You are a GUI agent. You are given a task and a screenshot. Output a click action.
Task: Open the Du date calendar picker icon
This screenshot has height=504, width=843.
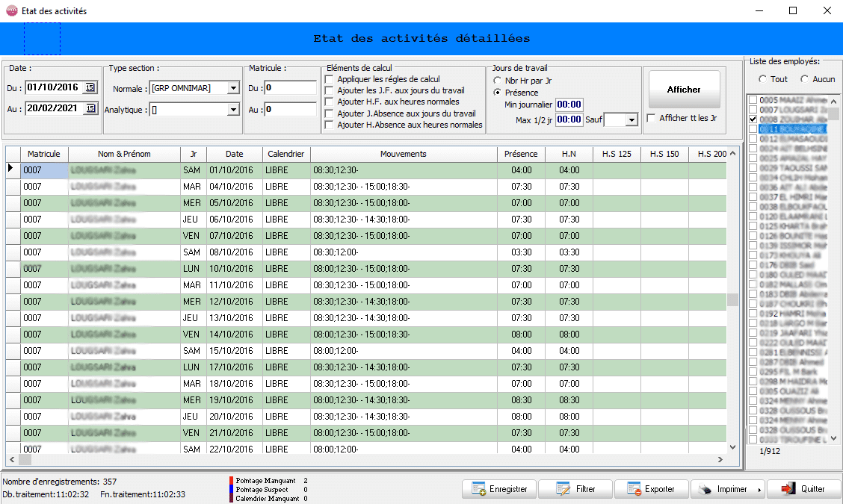click(x=90, y=87)
